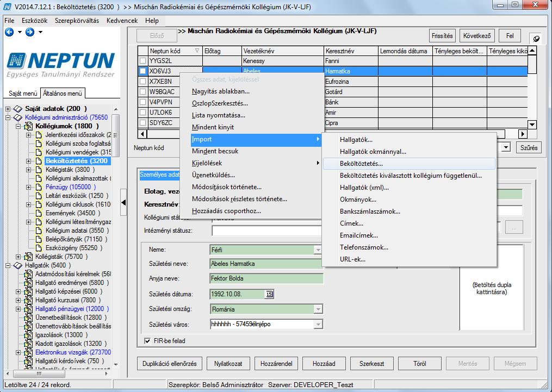Choose Beköltöztetés... from Import submenu
Viewport: 552px width, 392px height.
pyautogui.click(x=409, y=164)
